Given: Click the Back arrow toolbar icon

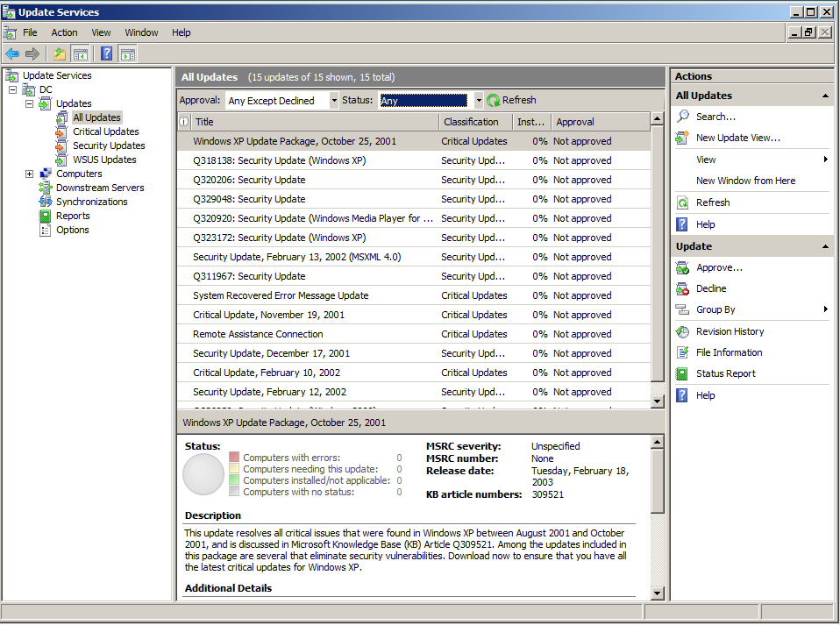Looking at the screenshot, I should (12, 53).
